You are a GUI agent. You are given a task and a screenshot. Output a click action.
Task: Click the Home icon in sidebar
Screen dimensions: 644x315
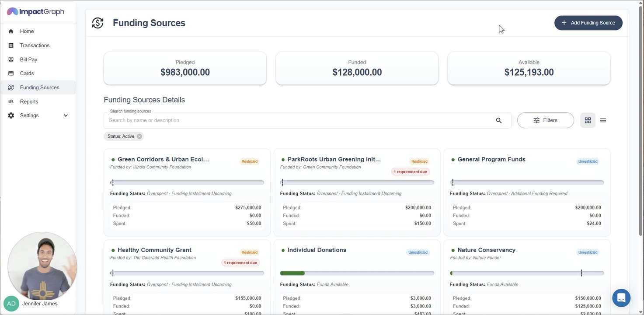(11, 31)
